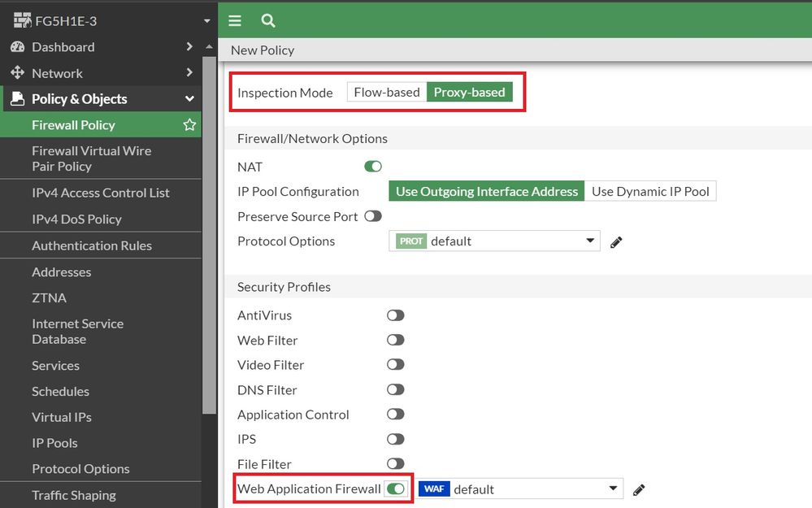Open IPv4 DoS Policy menu item
The height and width of the screenshot is (508, 812).
76,219
